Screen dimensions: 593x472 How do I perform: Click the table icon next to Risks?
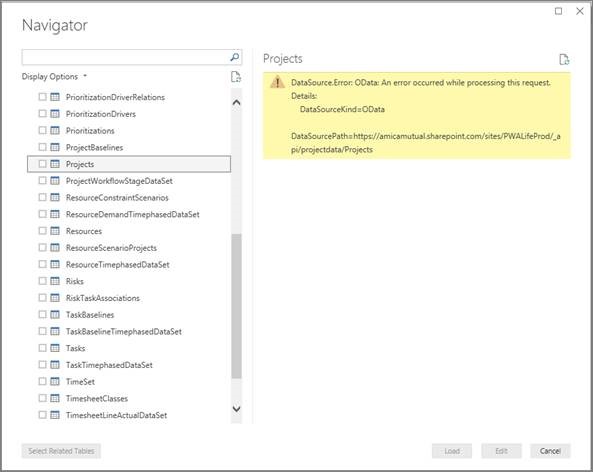tap(55, 281)
